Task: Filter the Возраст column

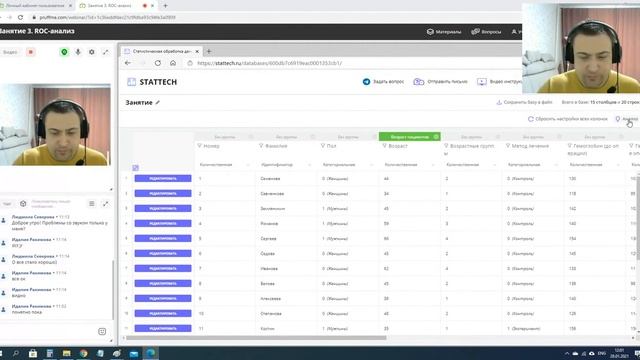Action: tap(384, 146)
